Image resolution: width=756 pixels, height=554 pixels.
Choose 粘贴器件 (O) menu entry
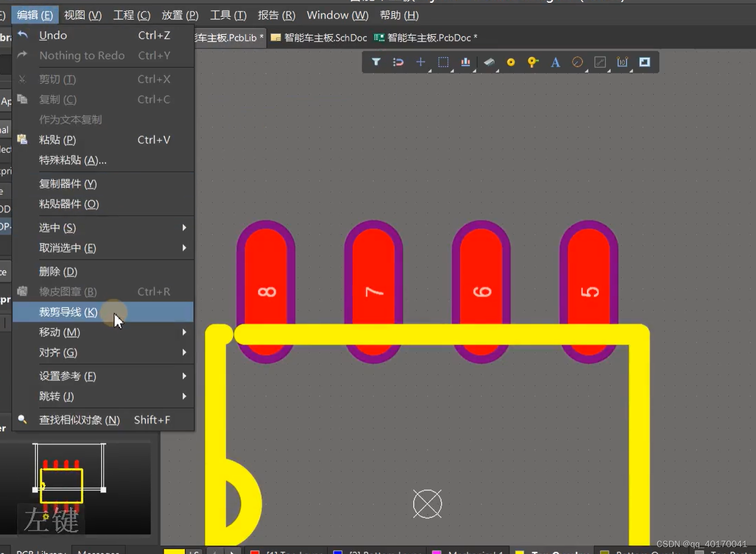click(x=103, y=204)
